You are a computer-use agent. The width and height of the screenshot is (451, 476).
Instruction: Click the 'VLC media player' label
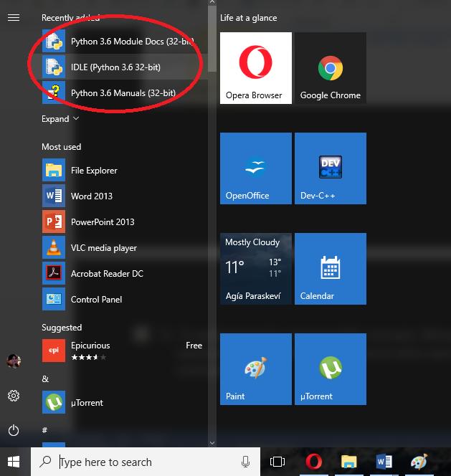103,248
